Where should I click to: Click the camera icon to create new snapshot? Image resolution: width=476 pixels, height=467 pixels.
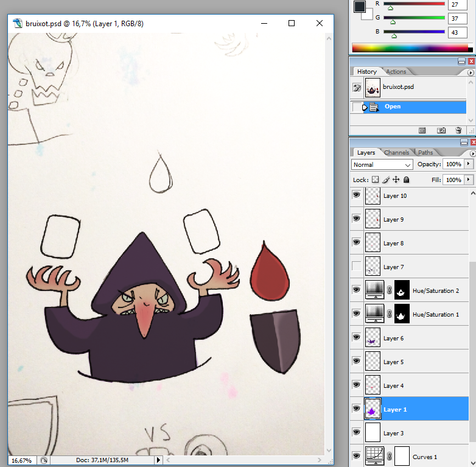(x=441, y=130)
